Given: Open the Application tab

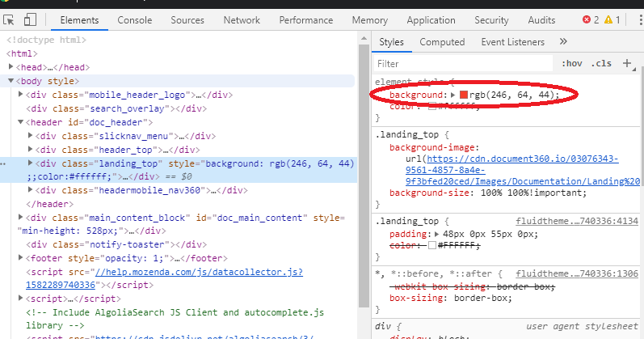Looking at the screenshot, I should [431, 20].
